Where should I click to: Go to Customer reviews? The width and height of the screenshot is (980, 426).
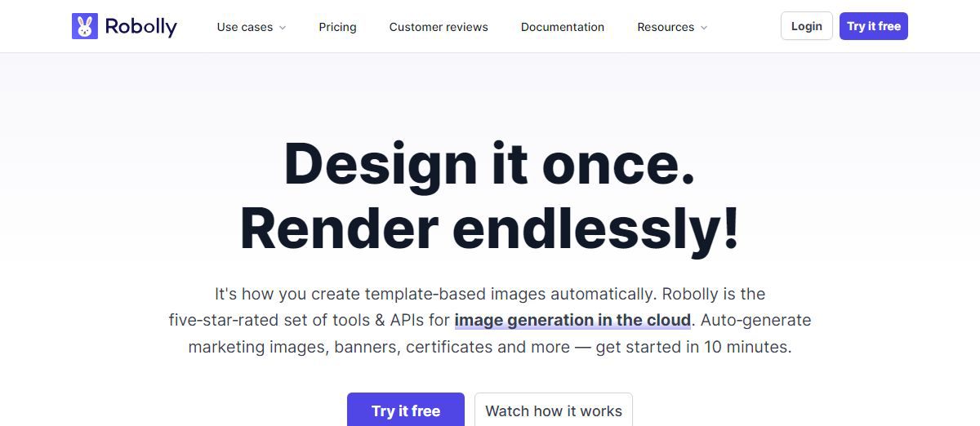(x=439, y=27)
